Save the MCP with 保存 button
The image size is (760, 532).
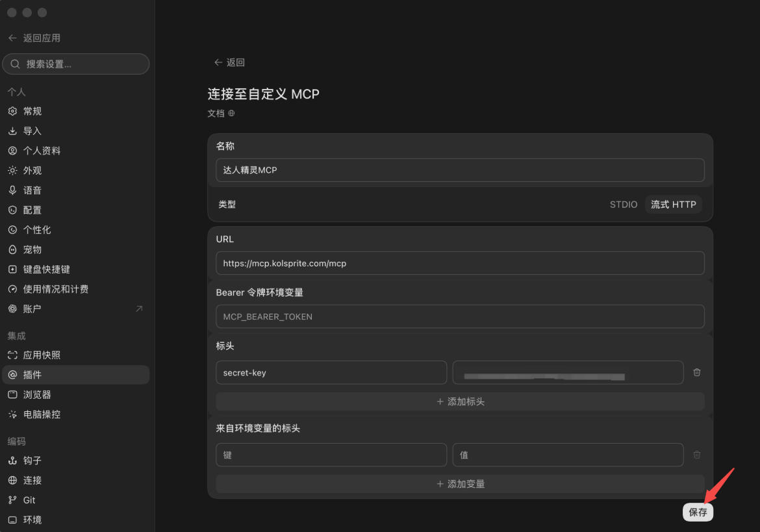(x=698, y=512)
